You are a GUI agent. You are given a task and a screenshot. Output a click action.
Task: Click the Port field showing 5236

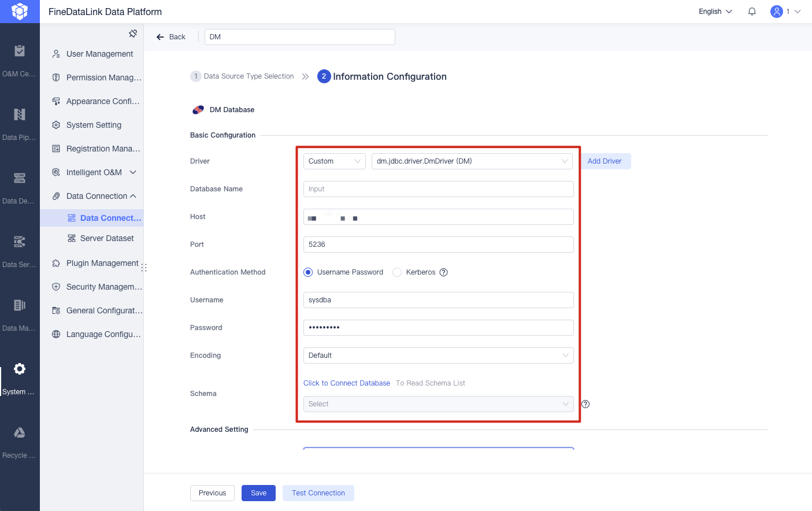coord(439,245)
